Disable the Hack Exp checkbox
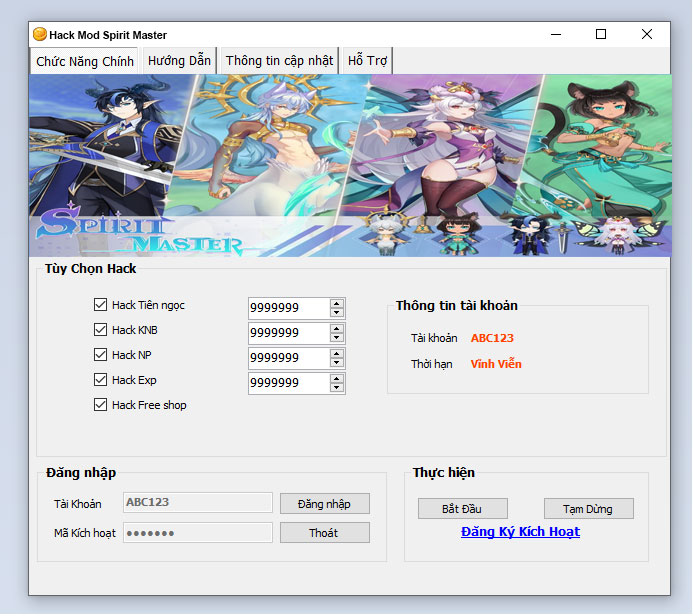 pyautogui.click(x=100, y=380)
